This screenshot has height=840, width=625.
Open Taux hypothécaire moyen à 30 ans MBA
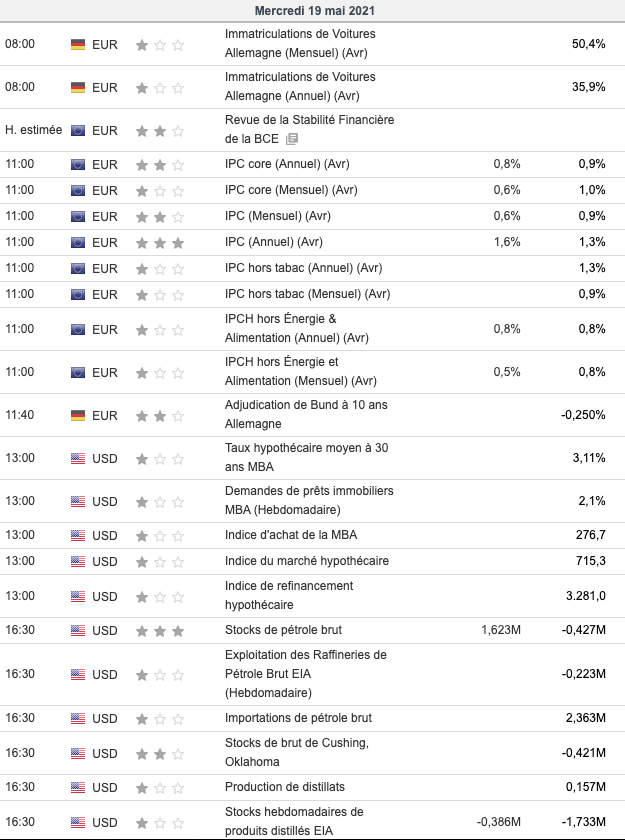(306, 458)
